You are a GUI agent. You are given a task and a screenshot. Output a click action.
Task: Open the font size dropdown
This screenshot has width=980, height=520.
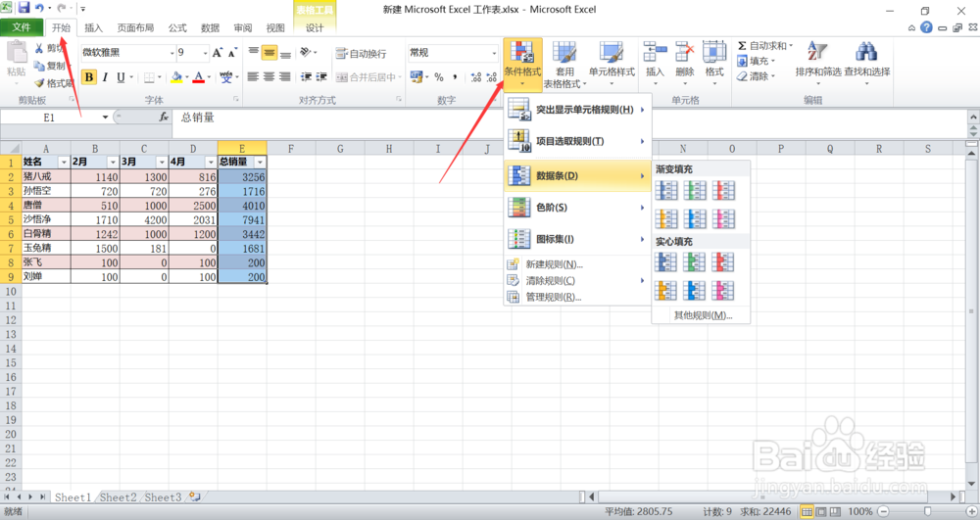click(x=205, y=53)
